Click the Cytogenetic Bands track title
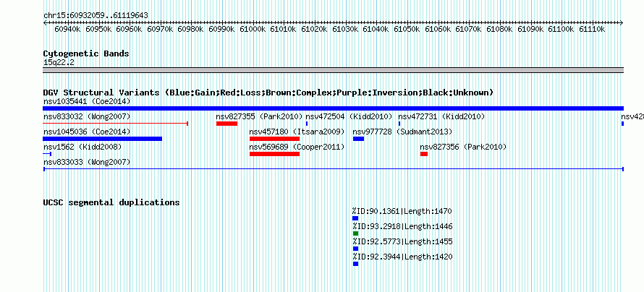The image size is (644, 292). coord(86,53)
